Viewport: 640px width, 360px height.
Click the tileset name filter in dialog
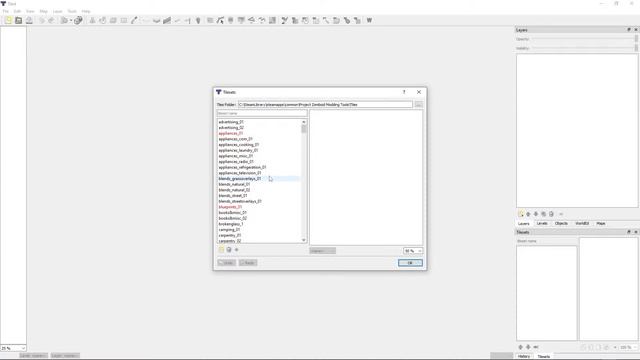(x=262, y=113)
